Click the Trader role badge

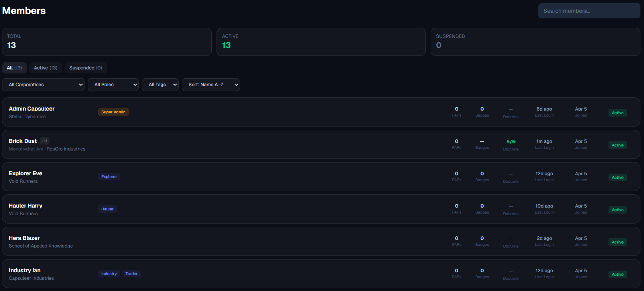click(131, 274)
